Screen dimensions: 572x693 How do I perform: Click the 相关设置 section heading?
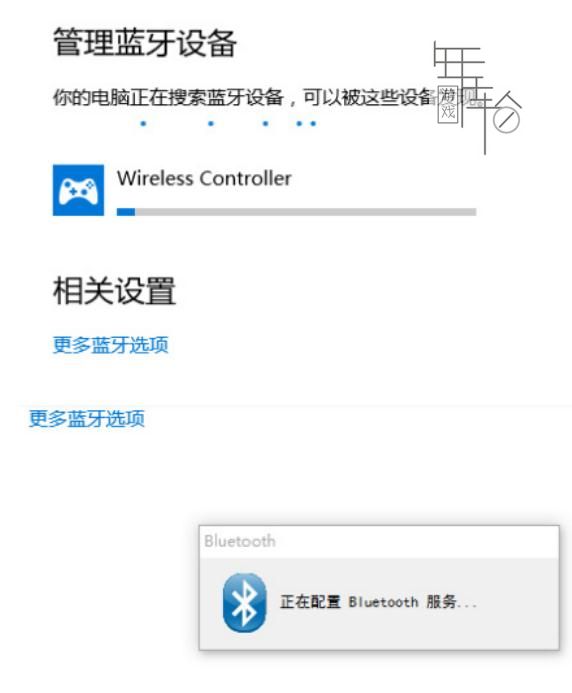click(x=114, y=291)
